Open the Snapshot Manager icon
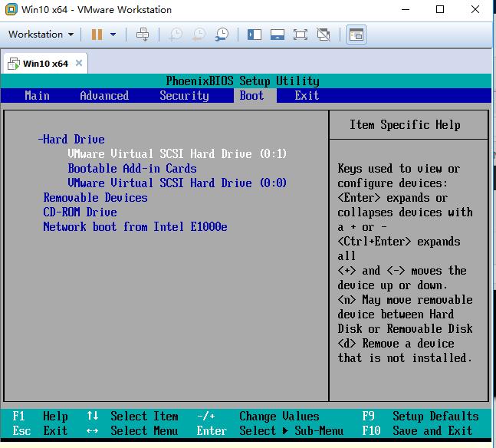 point(222,35)
